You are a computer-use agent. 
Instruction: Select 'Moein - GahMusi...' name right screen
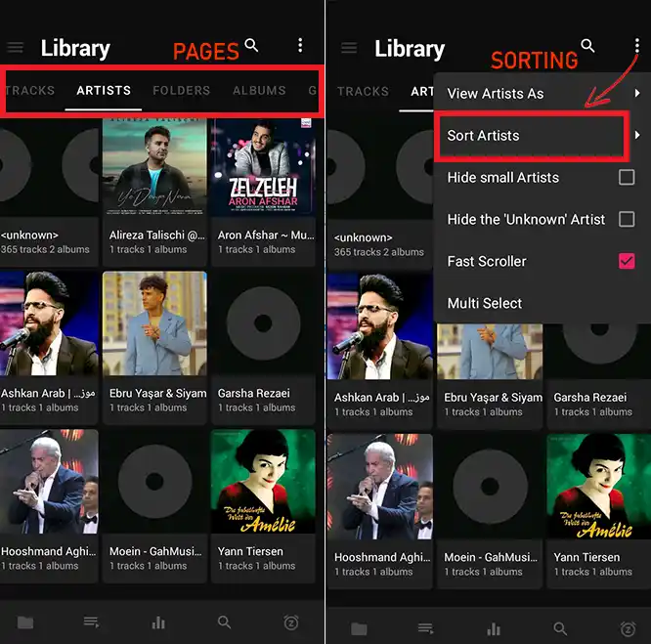(491, 557)
